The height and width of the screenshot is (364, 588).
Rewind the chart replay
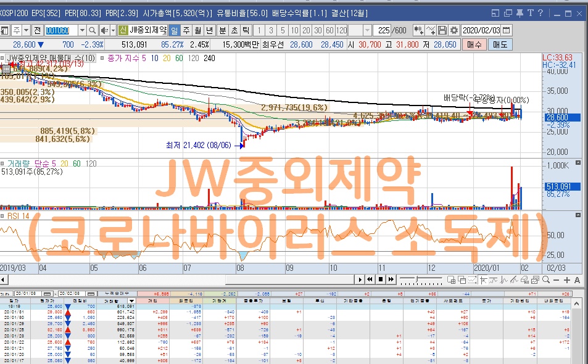pos(370,279)
